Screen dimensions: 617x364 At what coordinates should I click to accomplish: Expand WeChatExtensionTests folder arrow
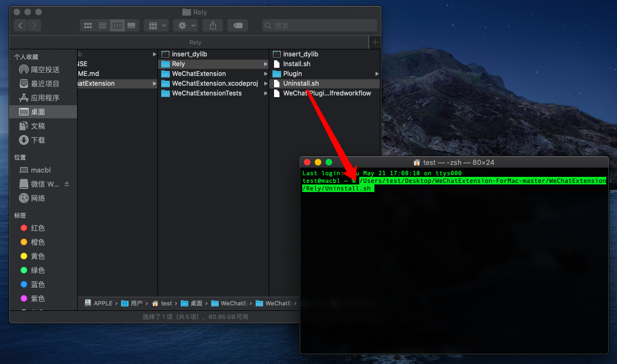pos(265,93)
